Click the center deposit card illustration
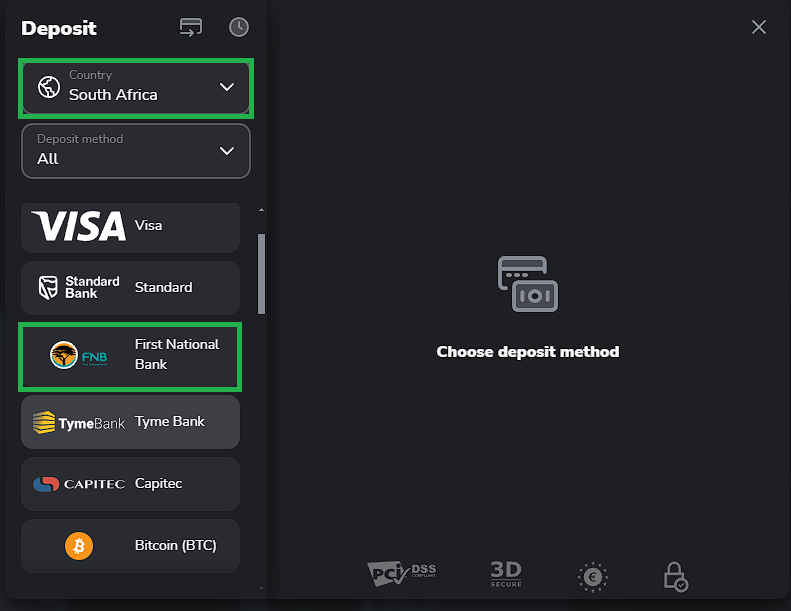791x611 pixels. click(528, 284)
